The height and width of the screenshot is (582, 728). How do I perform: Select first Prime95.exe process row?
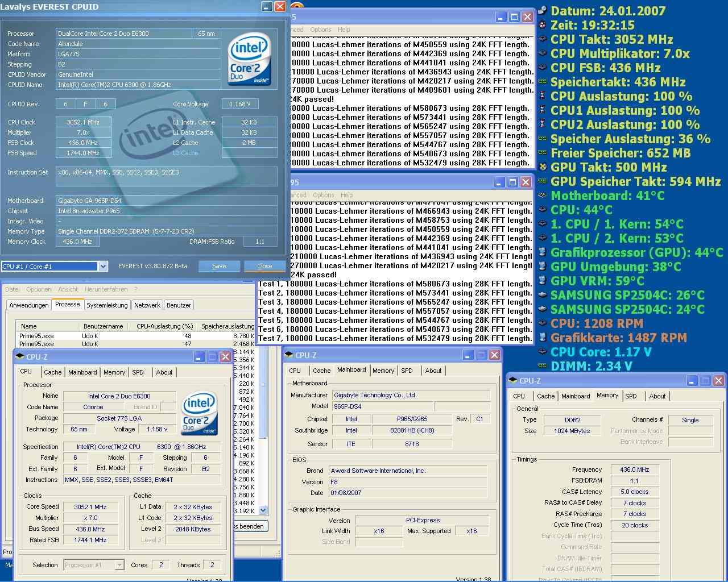point(136,336)
